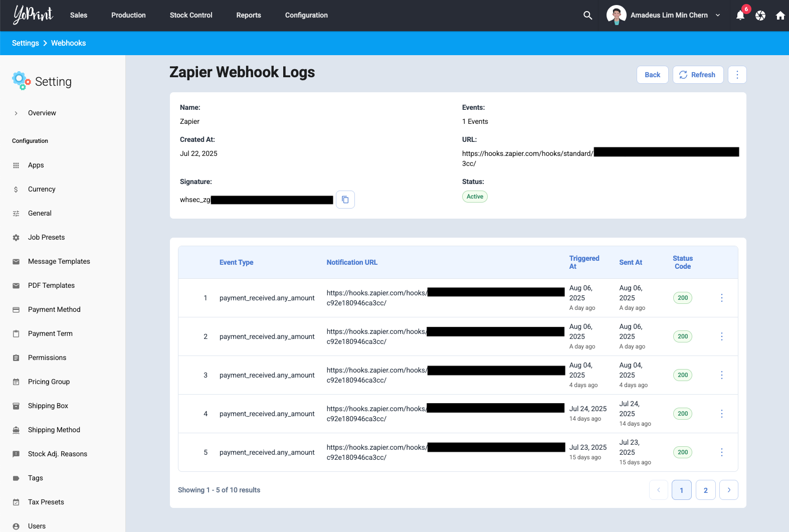The width and height of the screenshot is (789, 532).
Task: Open notifications bell with 6 alerts
Action: pos(740,16)
